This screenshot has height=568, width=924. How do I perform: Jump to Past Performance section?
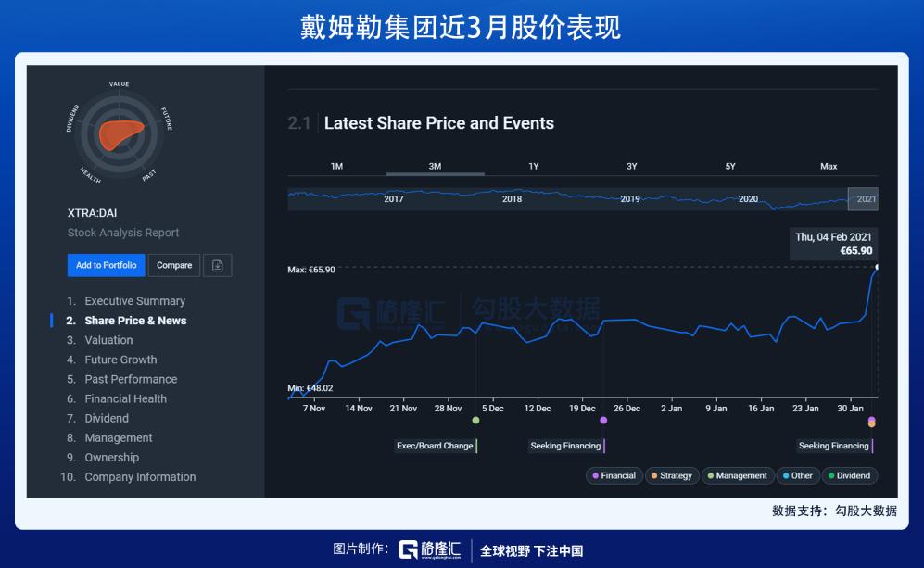coord(131,379)
